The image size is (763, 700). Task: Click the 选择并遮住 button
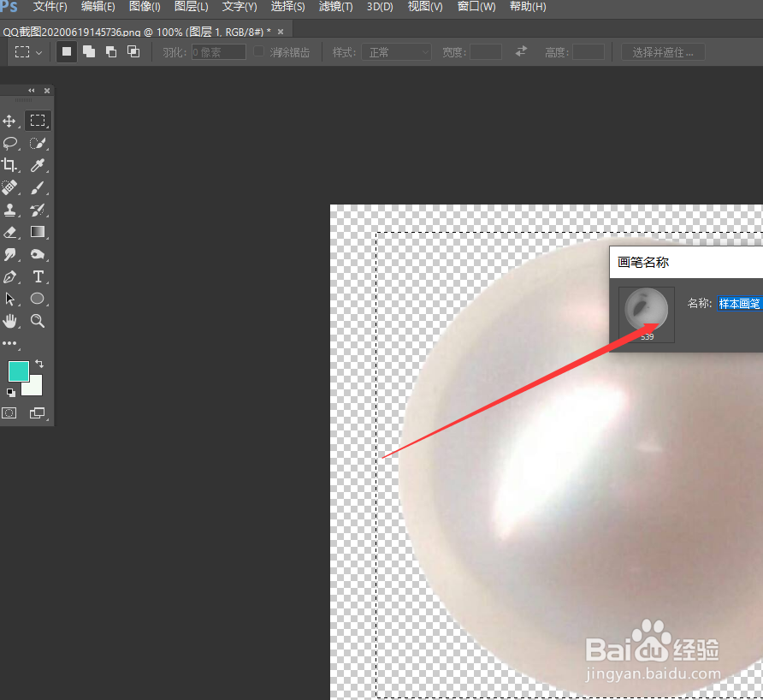(663, 52)
